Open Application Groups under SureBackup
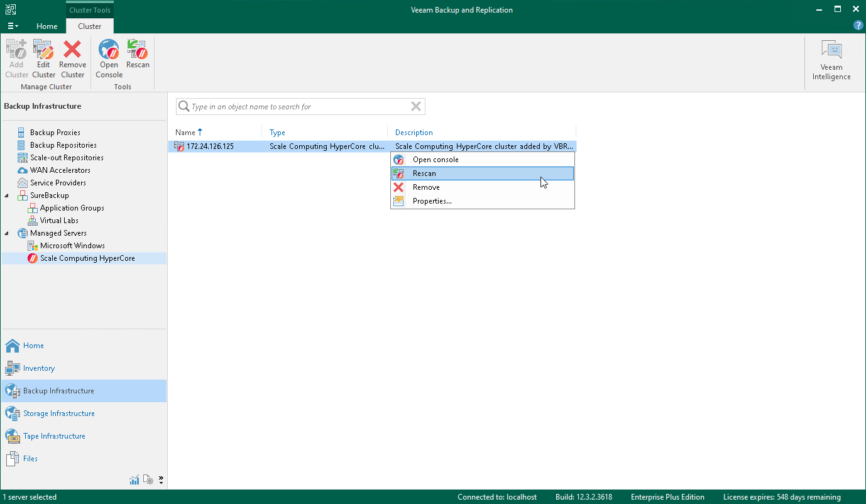Viewport: 866px width, 504px height. pyautogui.click(x=72, y=208)
